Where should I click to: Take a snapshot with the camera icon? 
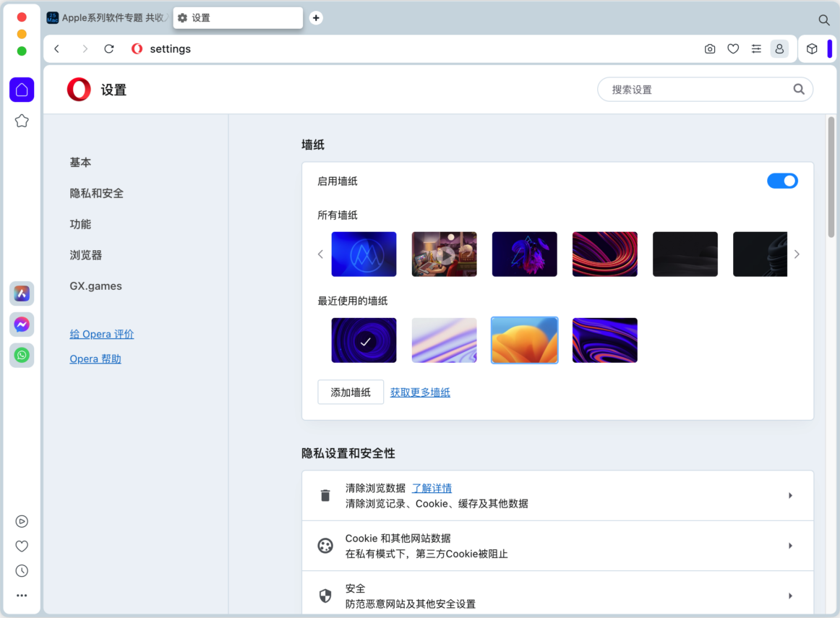[x=710, y=48]
